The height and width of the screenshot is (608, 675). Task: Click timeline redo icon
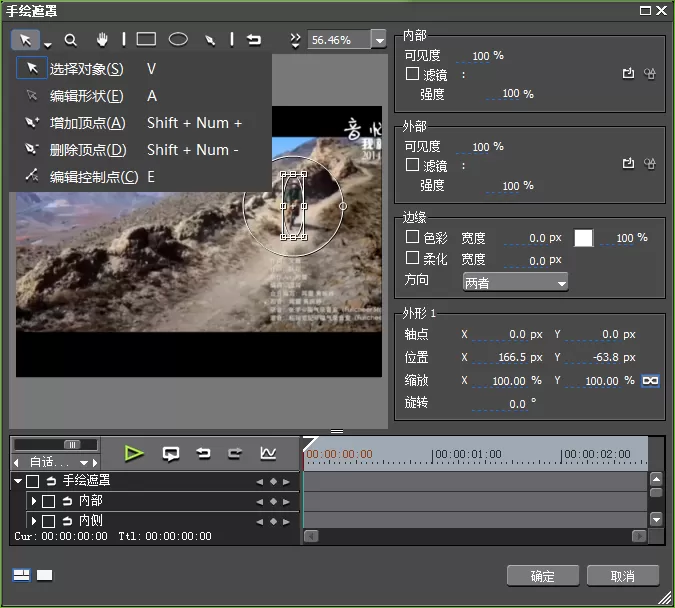point(235,453)
